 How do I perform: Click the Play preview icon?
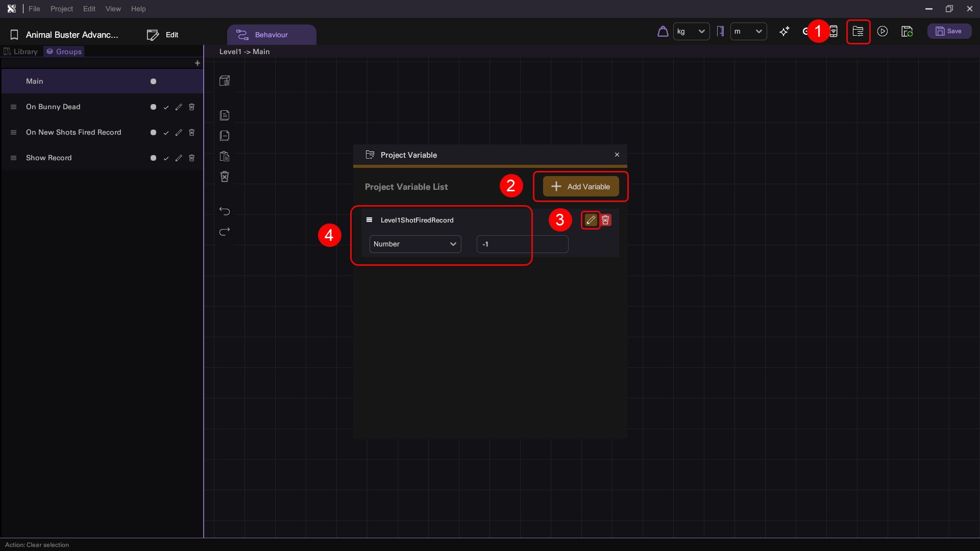883,32
